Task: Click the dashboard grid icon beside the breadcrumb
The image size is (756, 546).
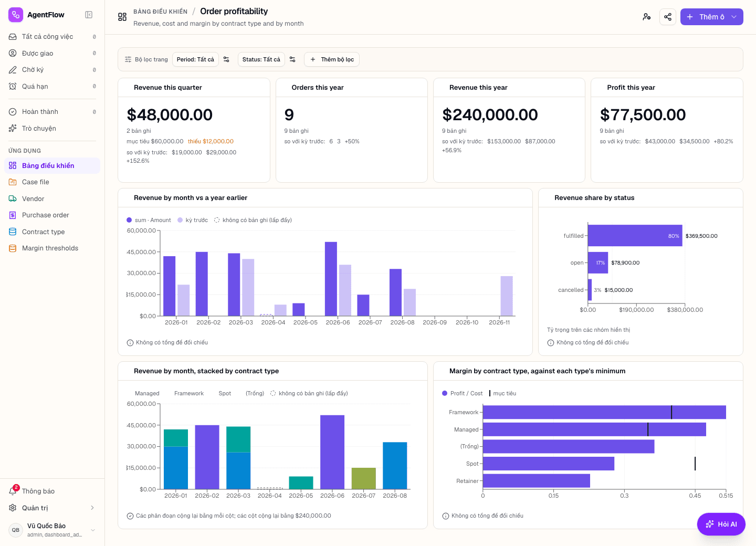Action: (x=122, y=17)
